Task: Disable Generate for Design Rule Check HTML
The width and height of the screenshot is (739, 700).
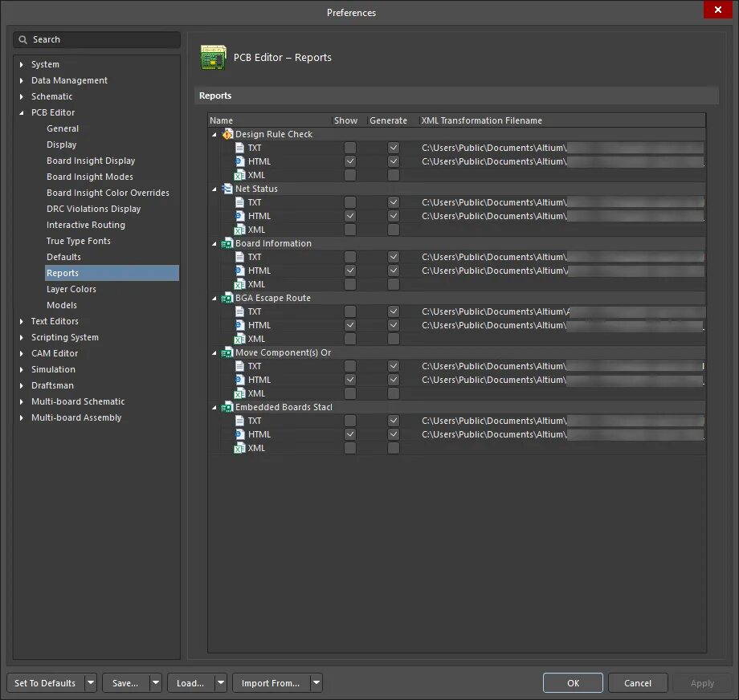Action: coord(394,161)
